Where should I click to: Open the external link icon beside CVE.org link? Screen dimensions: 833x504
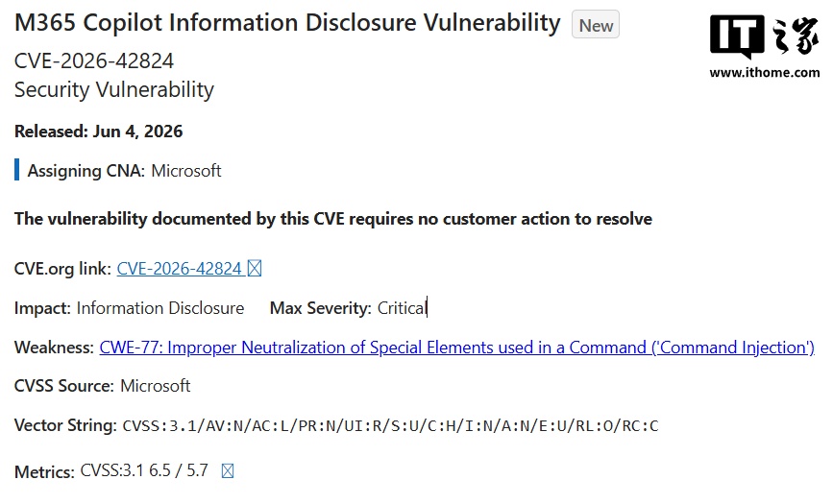coord(255,269)
